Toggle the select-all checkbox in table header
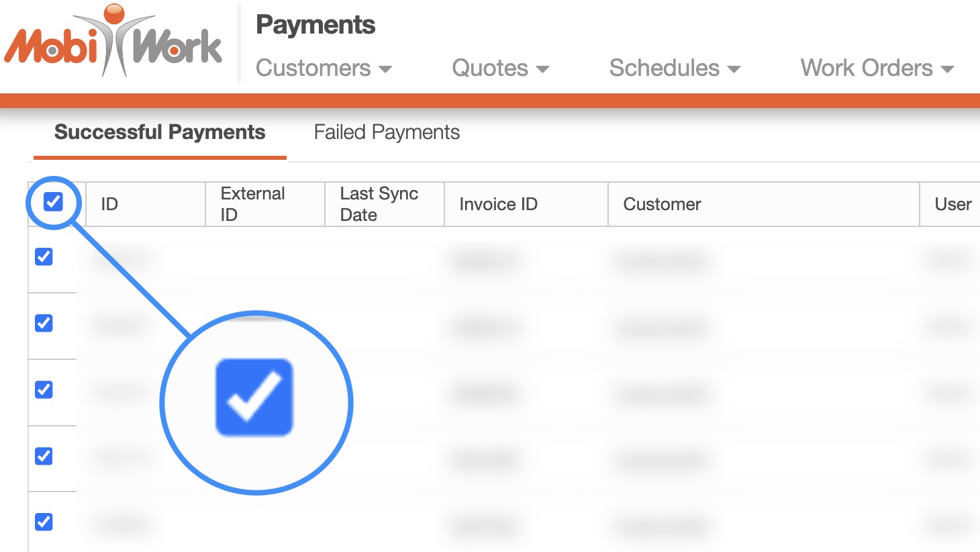The width and height of the screenshot is (980, 552). [x=53, y=201]
